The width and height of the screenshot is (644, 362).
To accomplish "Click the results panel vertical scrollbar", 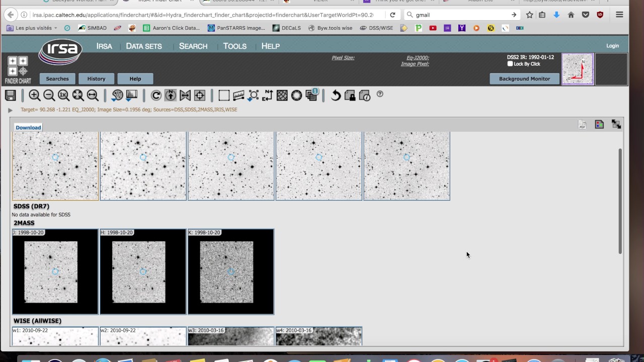I will (620, 201).
